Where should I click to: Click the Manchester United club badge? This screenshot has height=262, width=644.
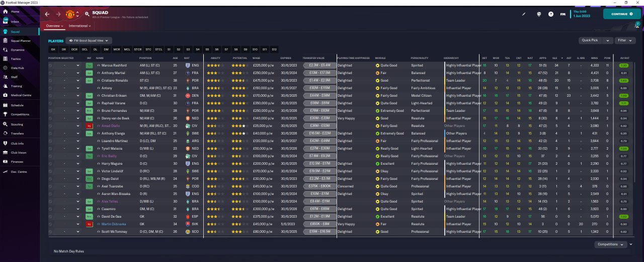click(70, 14)
